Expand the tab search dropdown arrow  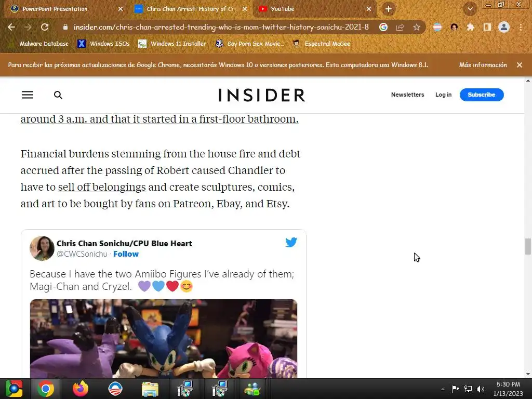470,9
